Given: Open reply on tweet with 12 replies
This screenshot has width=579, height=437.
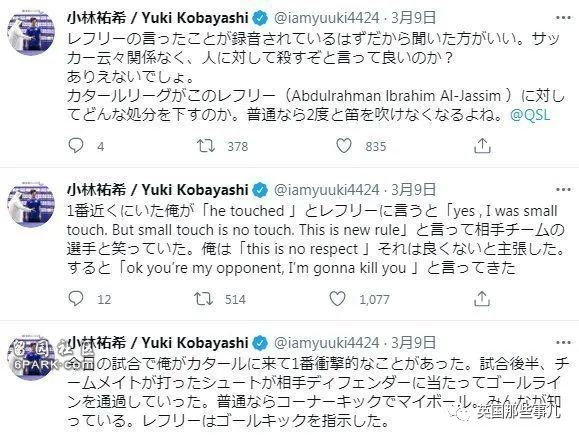Looking at the screenshot, I should click(76, 298).
